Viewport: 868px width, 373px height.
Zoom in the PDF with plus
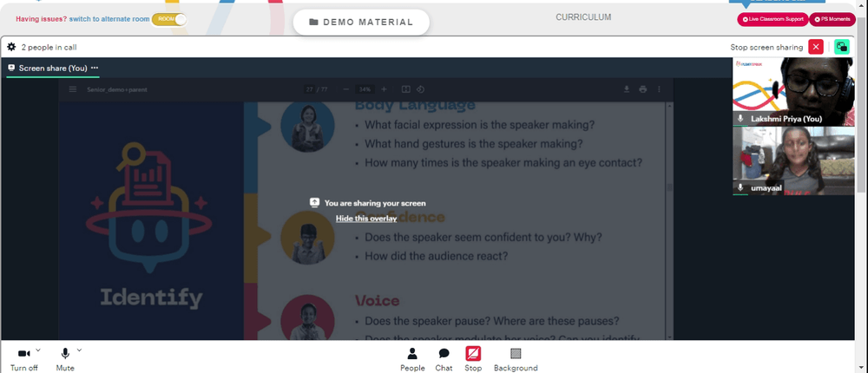point(384,89)
